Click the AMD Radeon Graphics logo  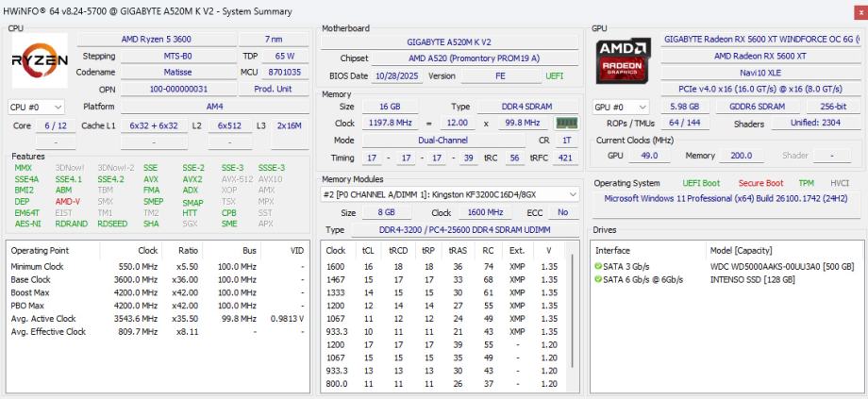point(624,59)
